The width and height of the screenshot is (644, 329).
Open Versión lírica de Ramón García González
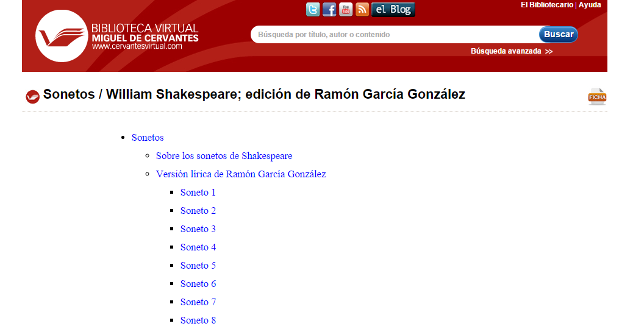tap(241, 174)
